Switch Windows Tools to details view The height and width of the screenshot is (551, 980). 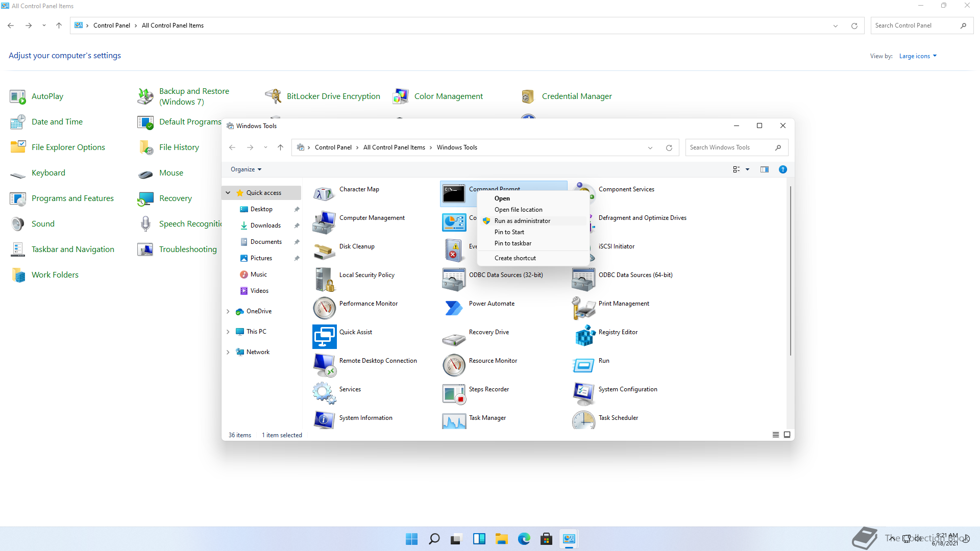775,435
